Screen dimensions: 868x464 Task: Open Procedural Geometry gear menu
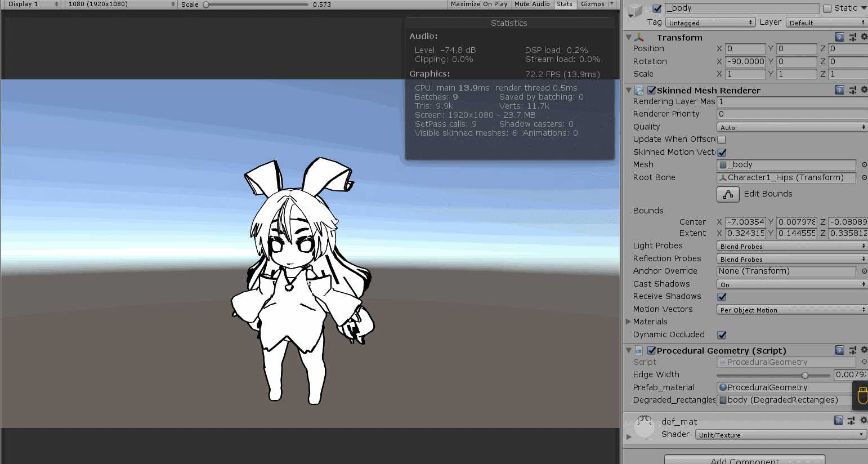click(864, 350)
